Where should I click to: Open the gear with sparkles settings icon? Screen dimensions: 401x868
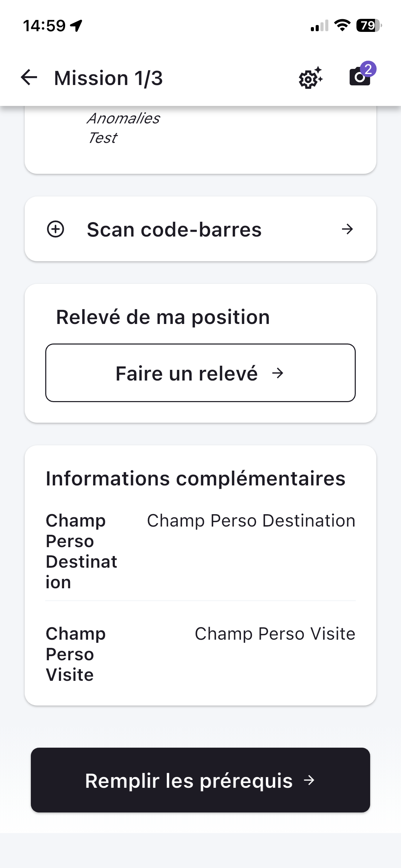[x=310, y=78]
